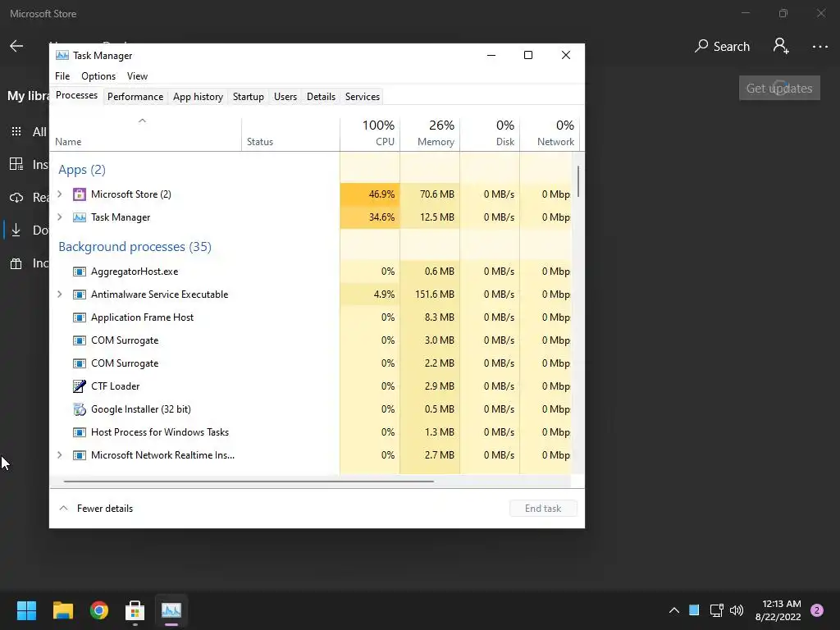Open the Windows Start menu
The width and height of the screenshot is (840, 630).
coord(26,610)
